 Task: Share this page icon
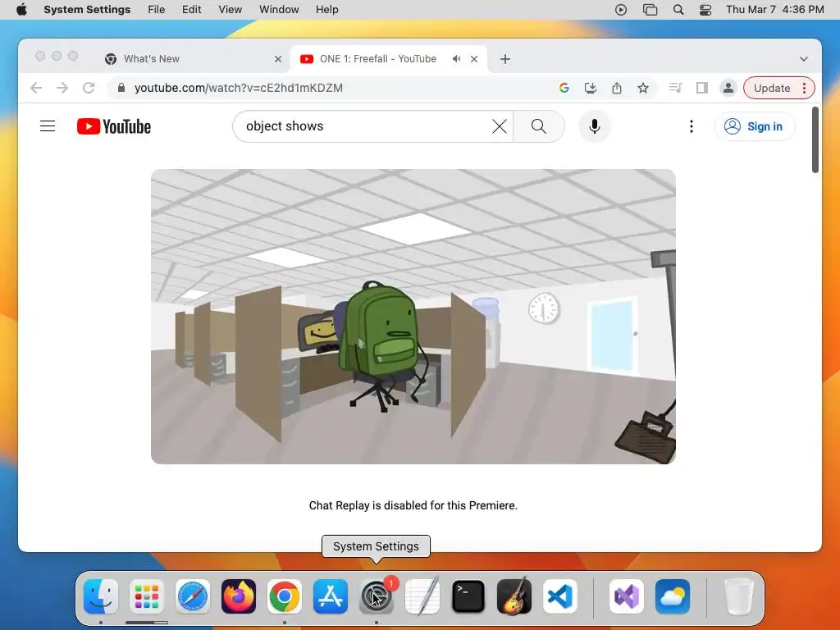[617, 88]
